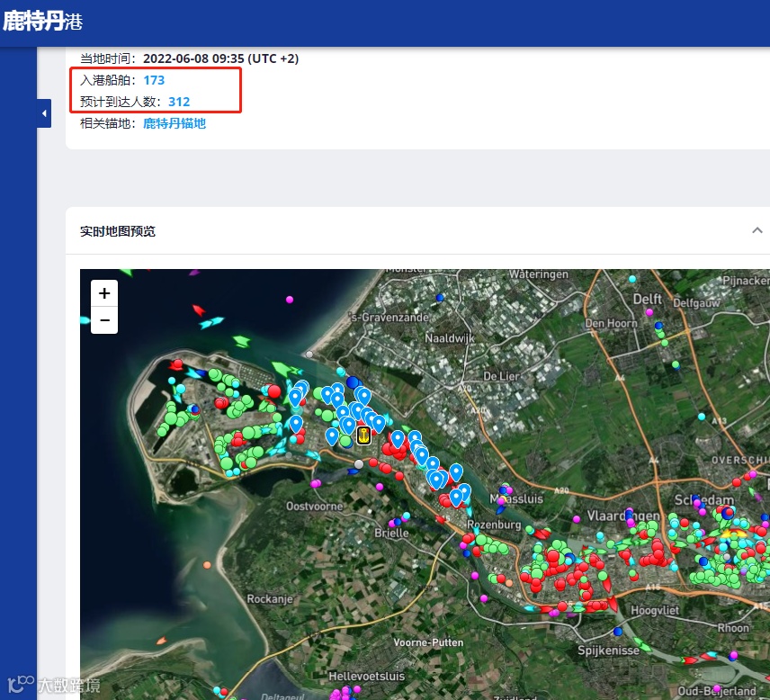
Task: Click the blue dot near Spijkenisse
Action: (618, 632)
